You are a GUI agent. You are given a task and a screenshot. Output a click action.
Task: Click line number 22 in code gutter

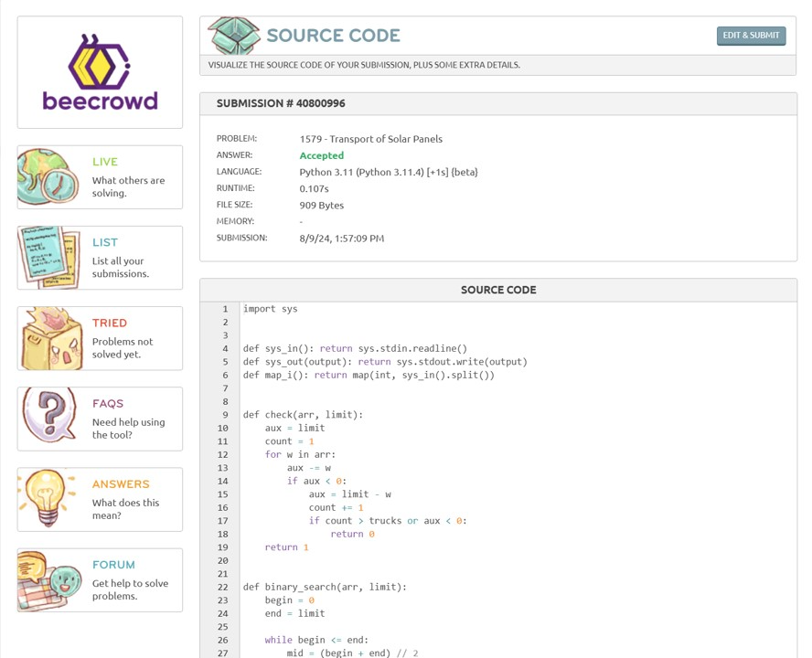click(x=222, y=587)
